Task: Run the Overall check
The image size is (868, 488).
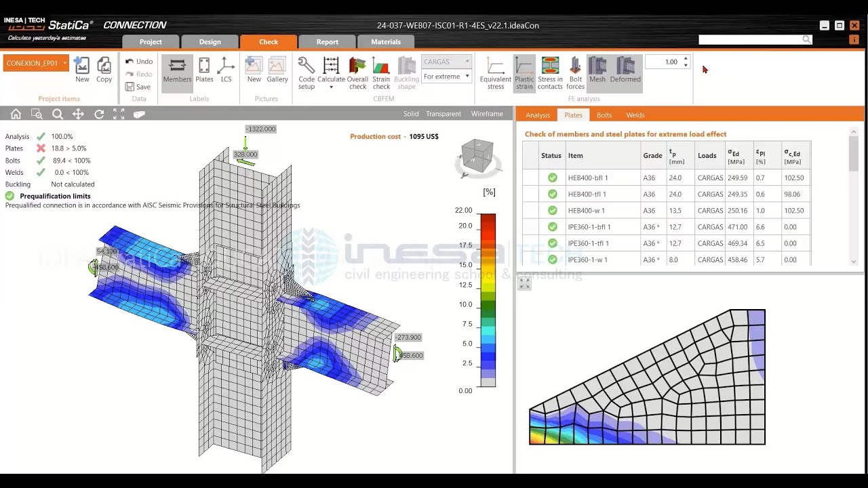Action: 357,73
